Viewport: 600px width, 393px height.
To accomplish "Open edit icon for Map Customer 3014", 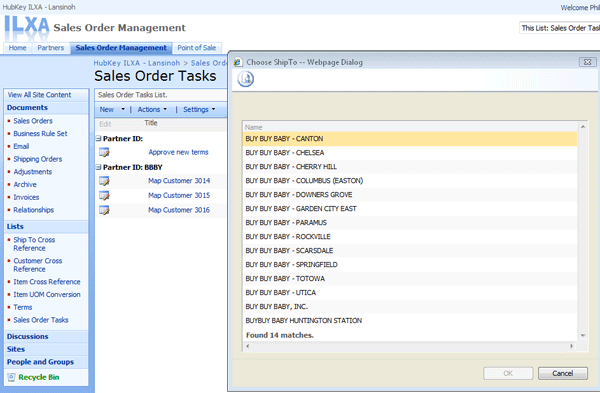I will (104, 181).
